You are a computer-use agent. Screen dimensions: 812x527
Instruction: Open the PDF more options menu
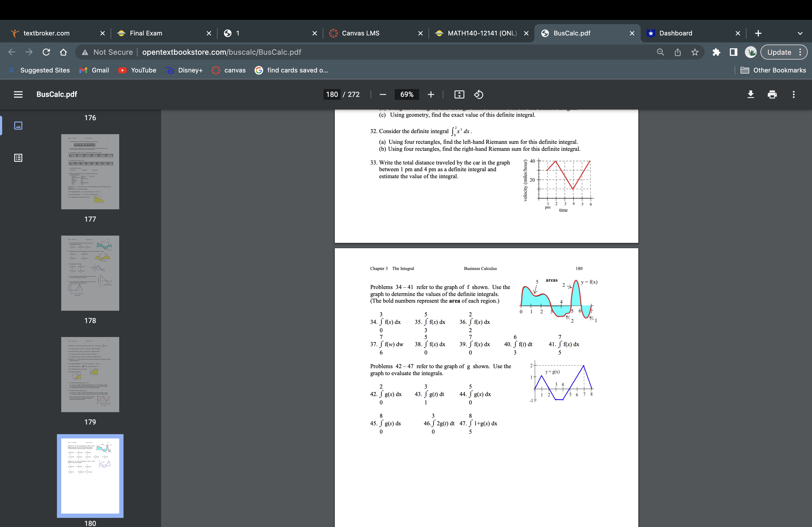tap(794, 94)
